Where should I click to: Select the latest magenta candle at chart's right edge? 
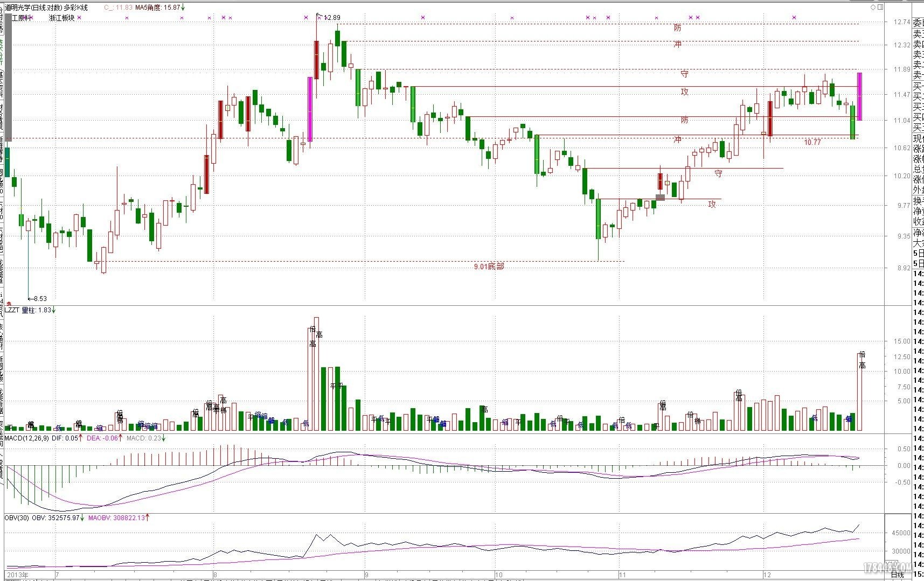(x=859, y=96)
